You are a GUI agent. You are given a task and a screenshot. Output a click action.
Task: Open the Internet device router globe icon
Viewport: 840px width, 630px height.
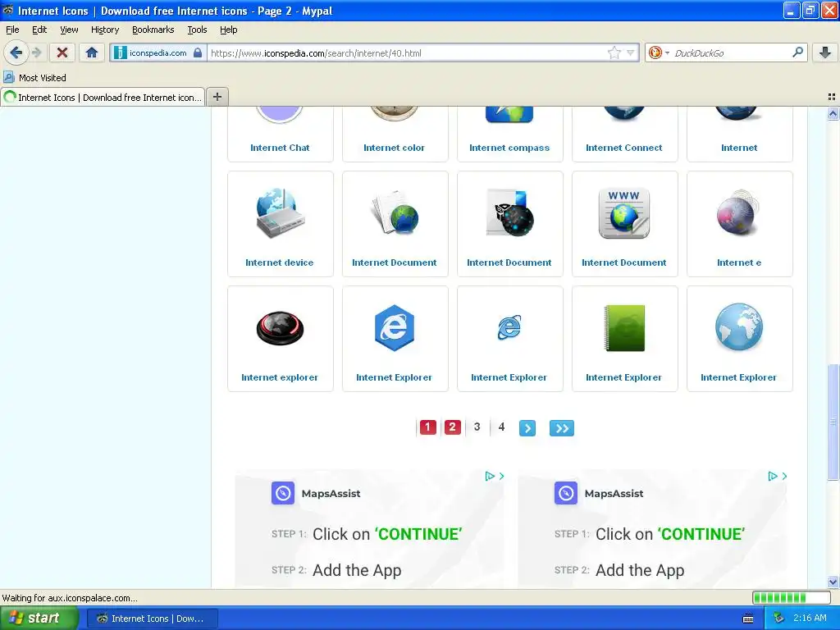click(281, 212)
